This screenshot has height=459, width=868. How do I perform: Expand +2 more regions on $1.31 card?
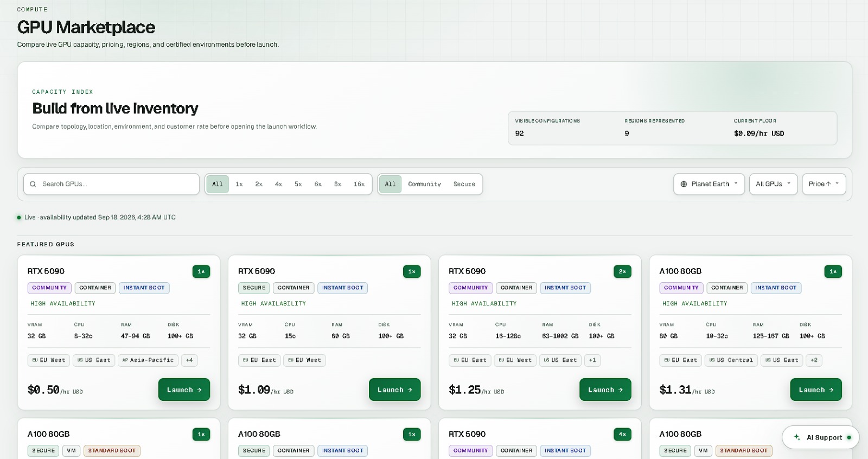coord(814,360)
